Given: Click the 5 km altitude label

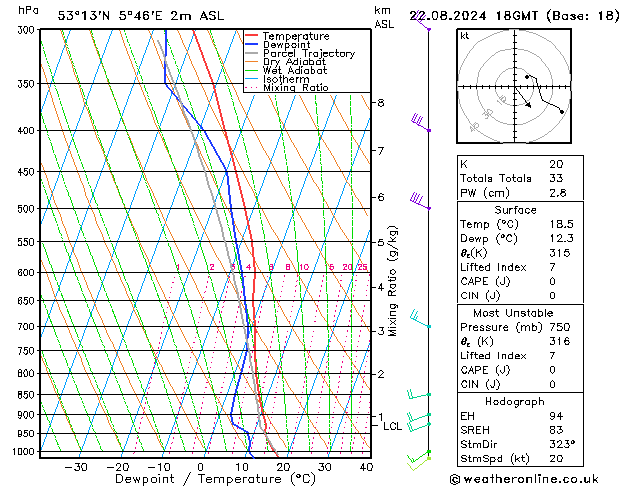Looking at the screenshot, I should coord(381,243).
